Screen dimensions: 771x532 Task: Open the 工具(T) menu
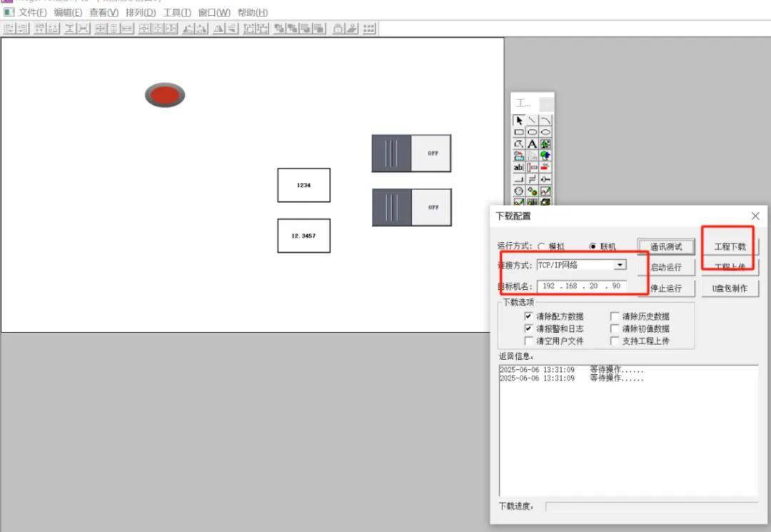[176, 12]
